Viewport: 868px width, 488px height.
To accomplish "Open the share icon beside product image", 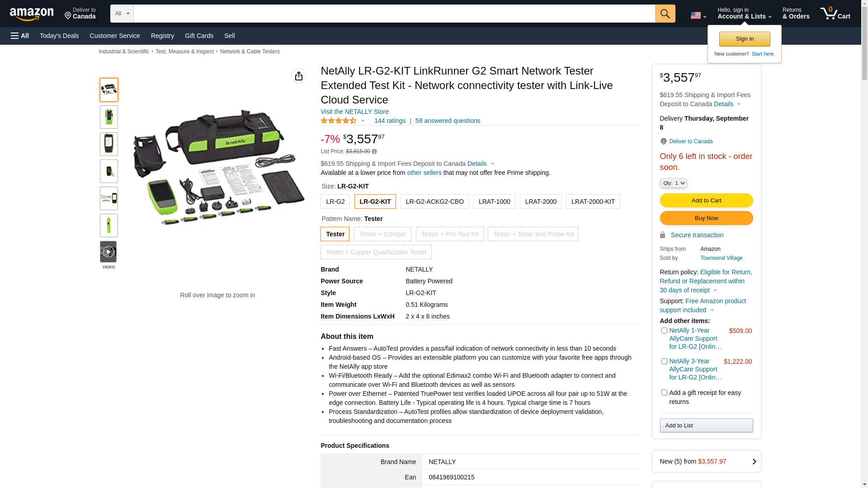I will 298,76.
